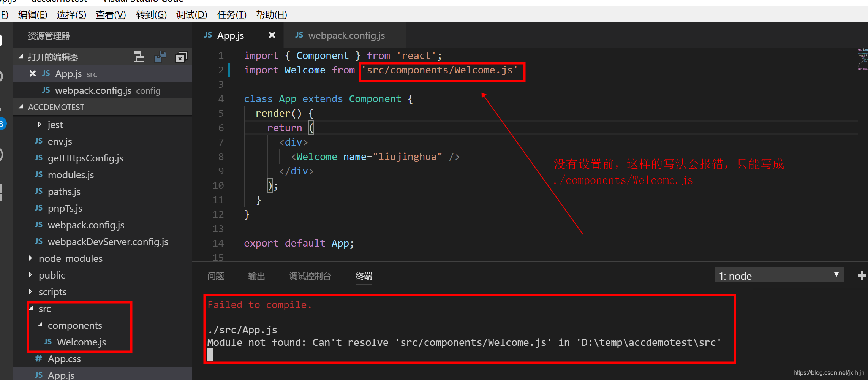This screenshot has height=380, width=868.
Task: Open webpack.config.js in the file tree
Action: click(x=103, y=225)
